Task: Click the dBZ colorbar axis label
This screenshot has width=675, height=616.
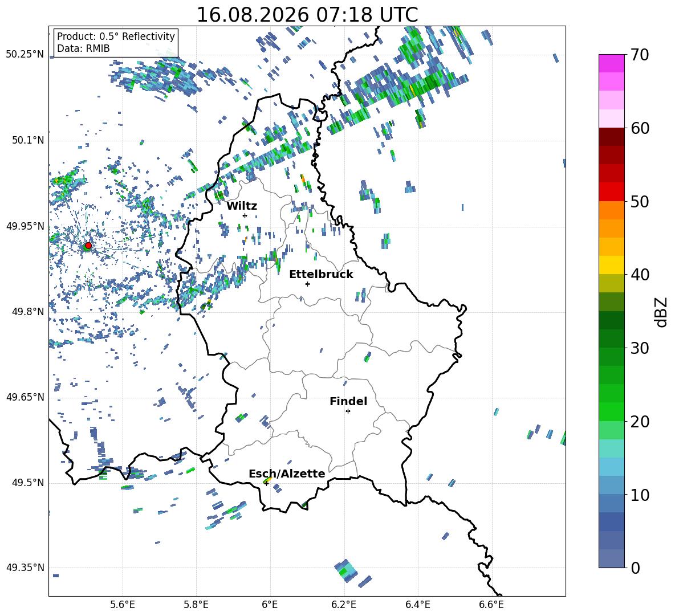Action: pos(662,312)
